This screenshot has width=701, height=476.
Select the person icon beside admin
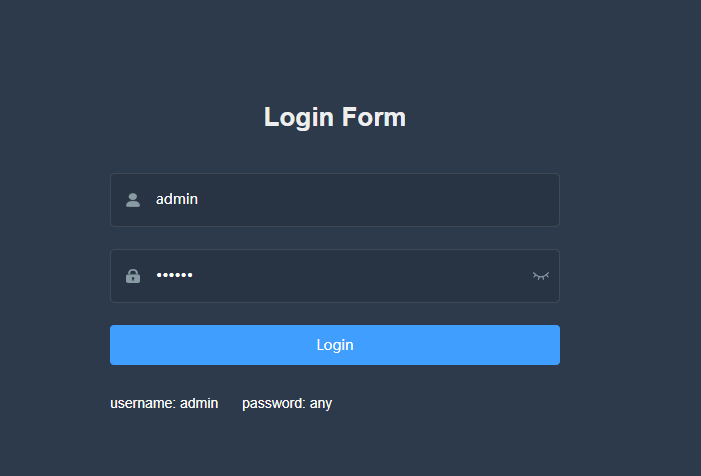pos(133,200)
